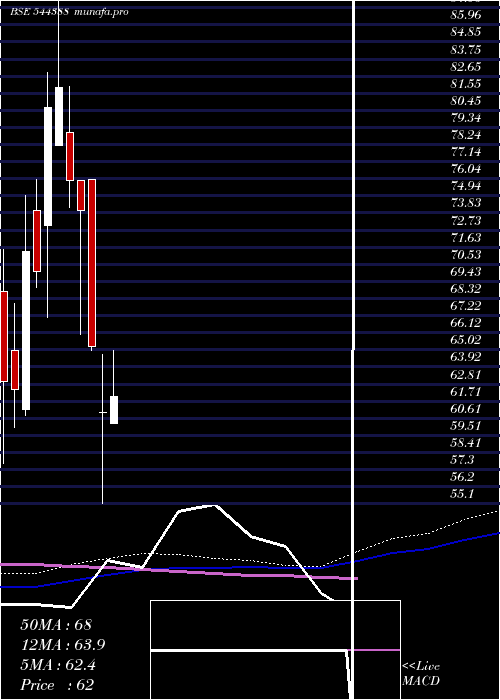500x700 pixels.
Task: Select the 65.02 price axis label
Action: 466,340
